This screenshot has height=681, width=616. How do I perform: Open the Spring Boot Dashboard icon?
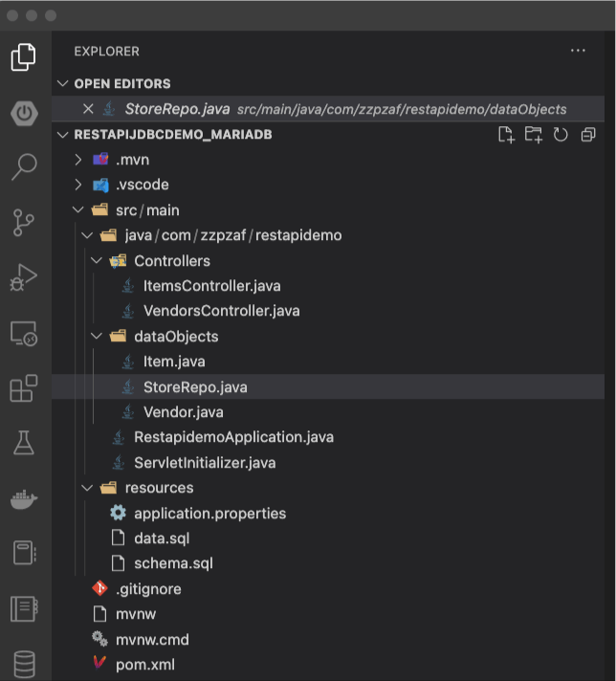24,114
